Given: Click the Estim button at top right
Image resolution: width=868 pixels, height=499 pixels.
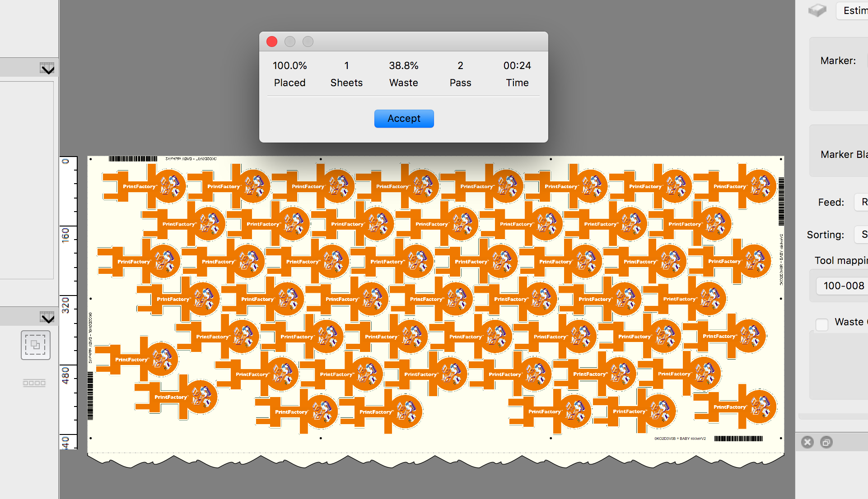Looking at the screenshot, I should coord(853,10).
